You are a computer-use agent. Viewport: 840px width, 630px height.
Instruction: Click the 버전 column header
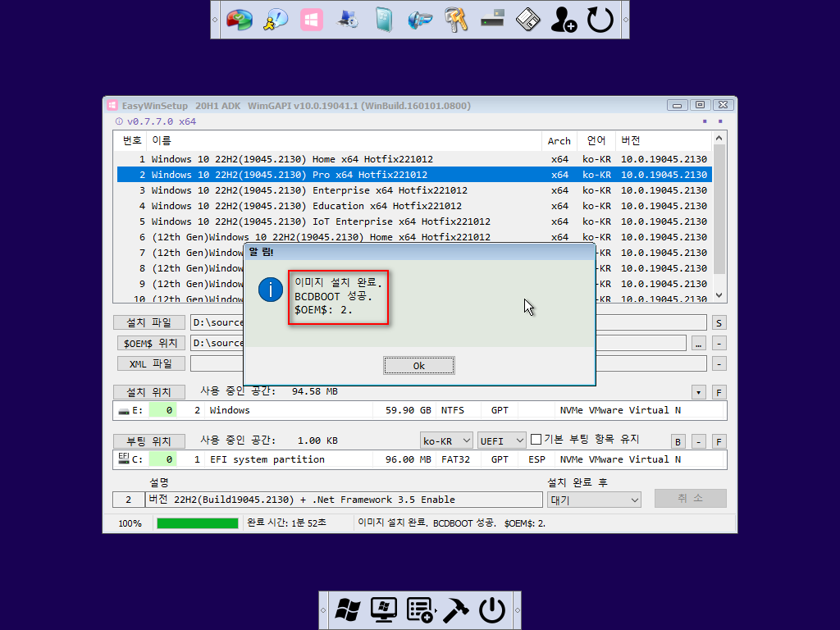pos(663,140)
